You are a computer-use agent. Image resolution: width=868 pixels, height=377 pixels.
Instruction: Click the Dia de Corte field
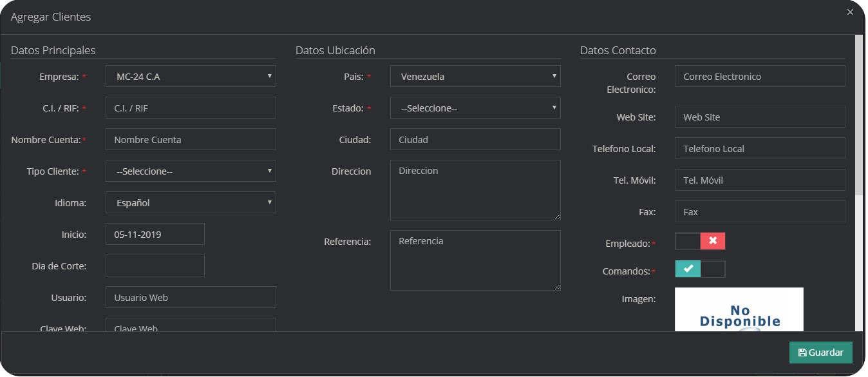pos(155,266)
